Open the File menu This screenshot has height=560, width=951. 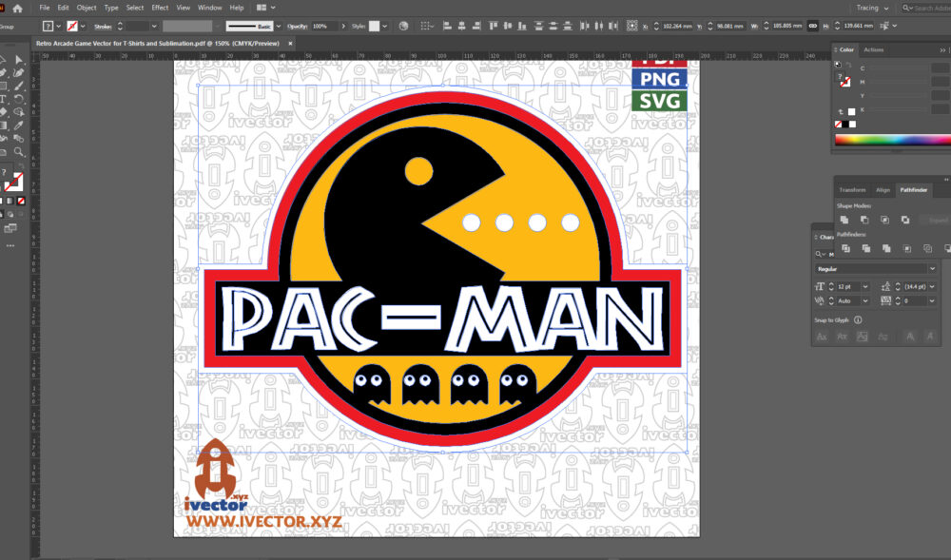[x=45, y=8]
